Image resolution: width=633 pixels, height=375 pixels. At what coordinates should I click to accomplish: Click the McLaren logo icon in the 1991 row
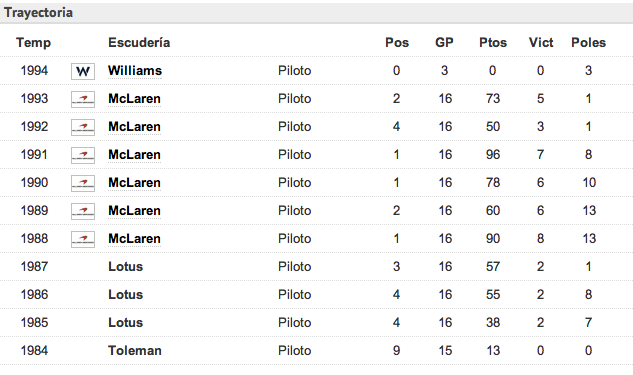pos(83,155)
